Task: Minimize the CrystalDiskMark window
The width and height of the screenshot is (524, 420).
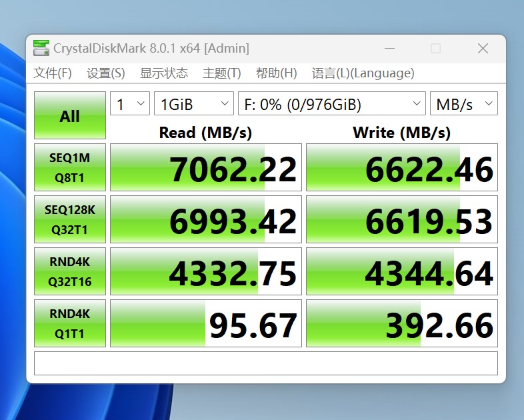Action: click(389, 49)
